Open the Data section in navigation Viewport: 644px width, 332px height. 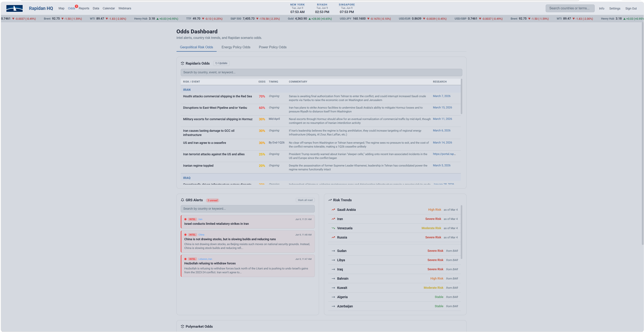tap(96, 8)
